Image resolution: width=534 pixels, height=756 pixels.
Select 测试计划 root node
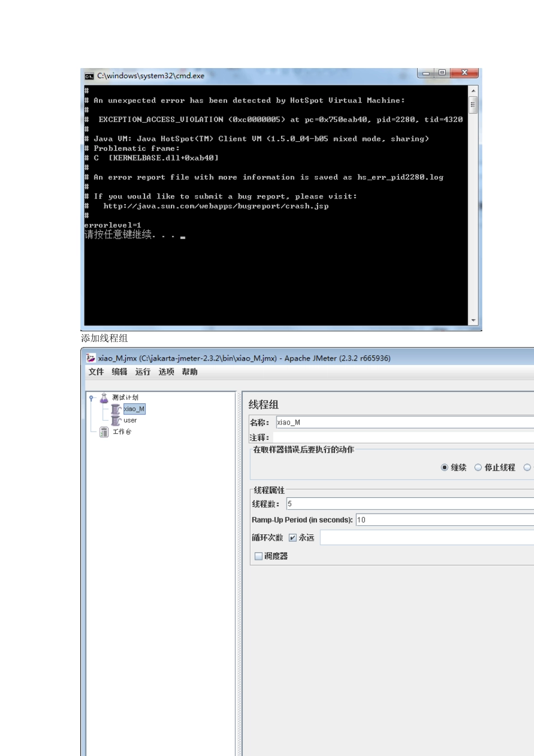(x=125, y=398)
